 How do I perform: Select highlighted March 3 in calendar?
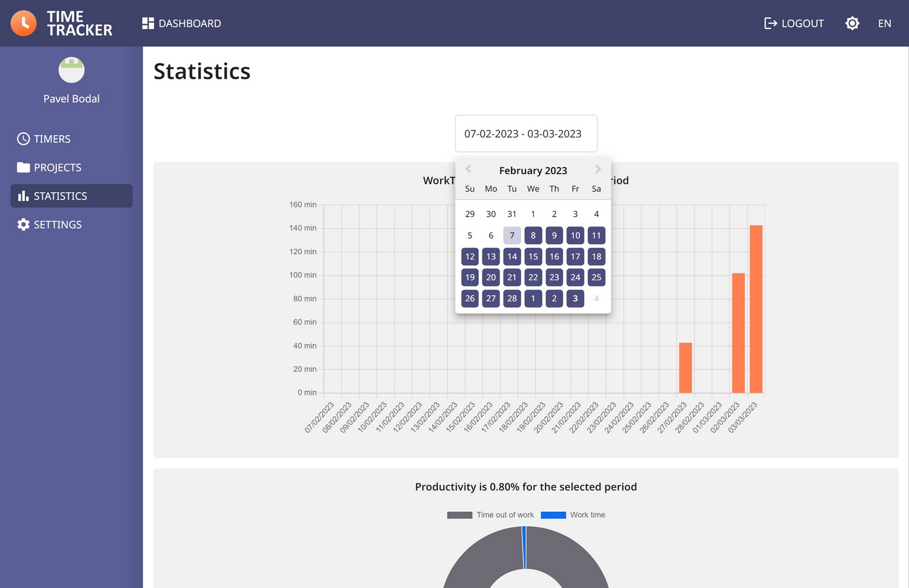coord(575,298)
